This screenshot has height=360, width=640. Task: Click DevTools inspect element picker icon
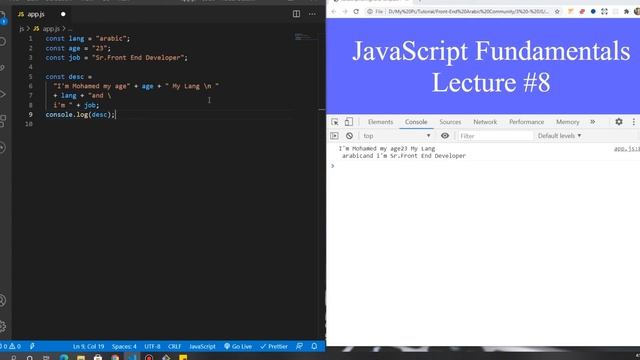click(335, 122)
